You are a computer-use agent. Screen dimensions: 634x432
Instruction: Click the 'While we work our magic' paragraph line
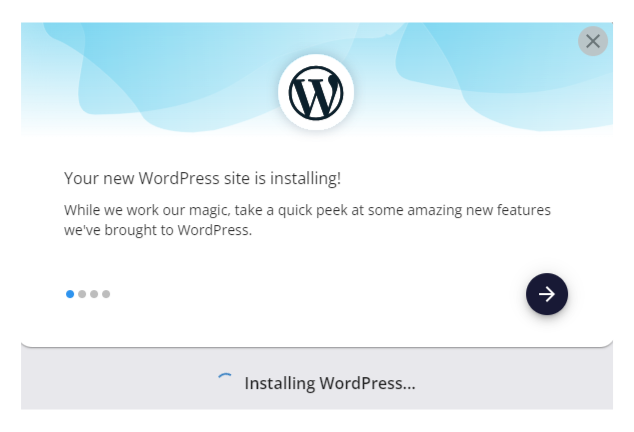coord(307,210)
